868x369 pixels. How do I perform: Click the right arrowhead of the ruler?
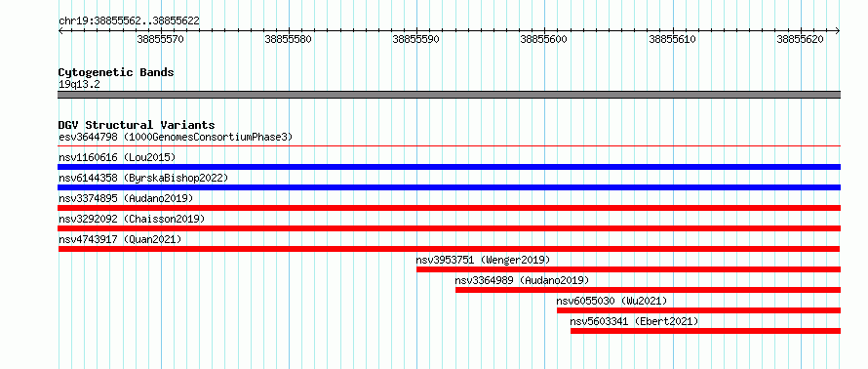[x=838, y=31]
